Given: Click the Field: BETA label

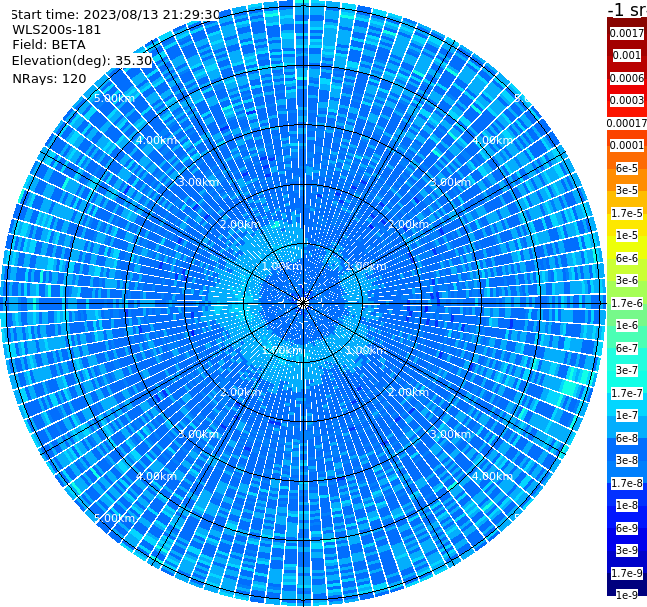Looking at the screenshot, I should point(49,45).
